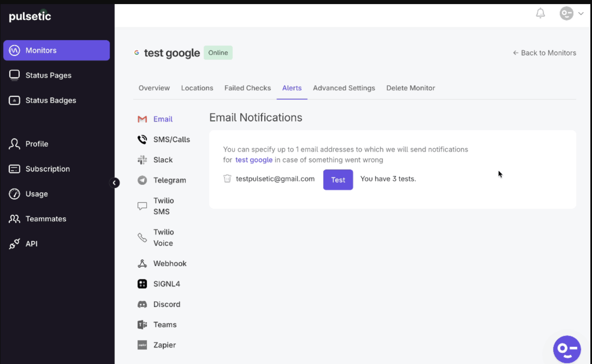Select Discord alert channel
Screen dimensions: 592x364
coord(167,304)
